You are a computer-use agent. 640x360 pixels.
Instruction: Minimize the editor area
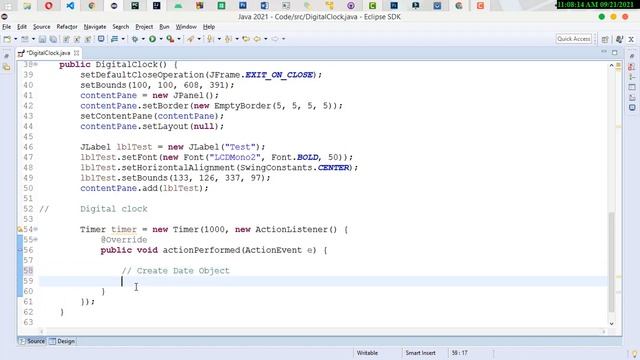[604, 52]
